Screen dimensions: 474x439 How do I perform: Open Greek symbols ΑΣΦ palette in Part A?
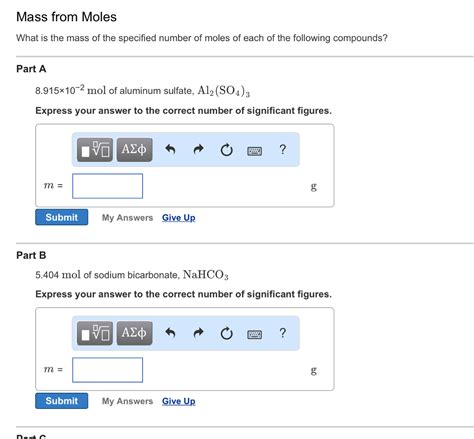[134, 150]
